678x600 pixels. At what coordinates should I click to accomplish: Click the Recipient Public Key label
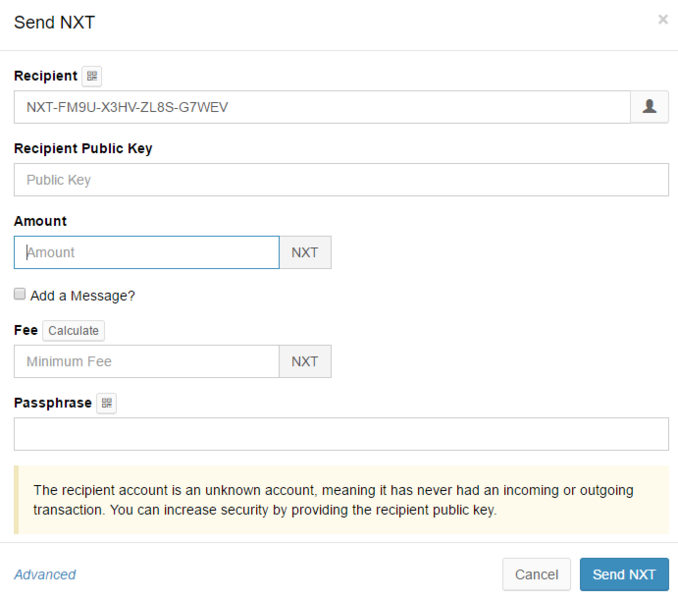coord(83,148)
